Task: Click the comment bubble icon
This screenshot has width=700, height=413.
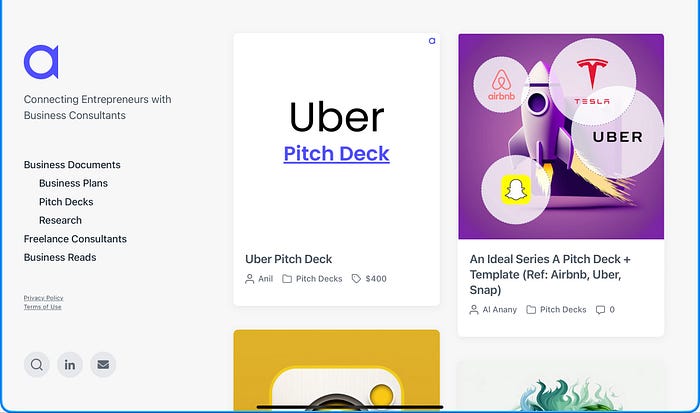Action: click(600, 310)
